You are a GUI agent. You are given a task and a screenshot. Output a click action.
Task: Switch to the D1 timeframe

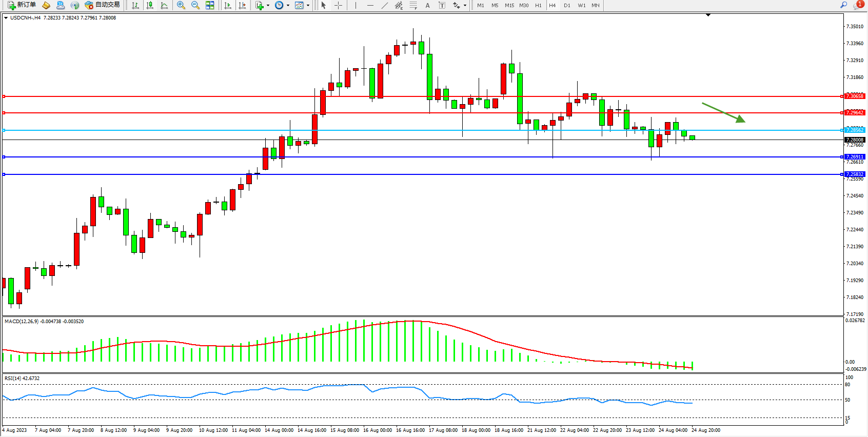coord(567,5)
